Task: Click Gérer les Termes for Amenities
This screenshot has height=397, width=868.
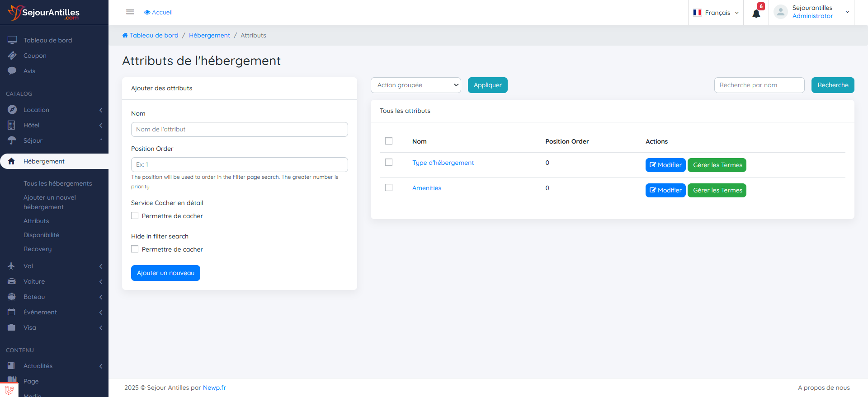Action: click(717, 190)
